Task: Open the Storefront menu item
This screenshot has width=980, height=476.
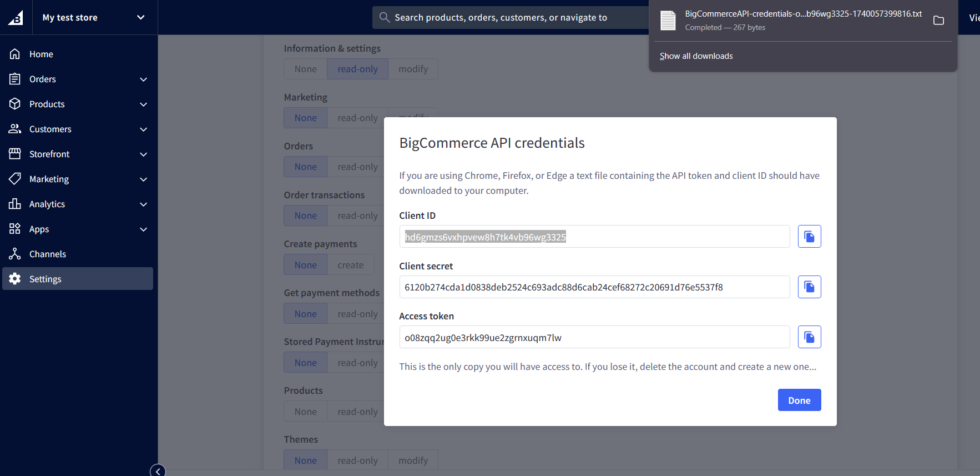Action: point(78,154)
